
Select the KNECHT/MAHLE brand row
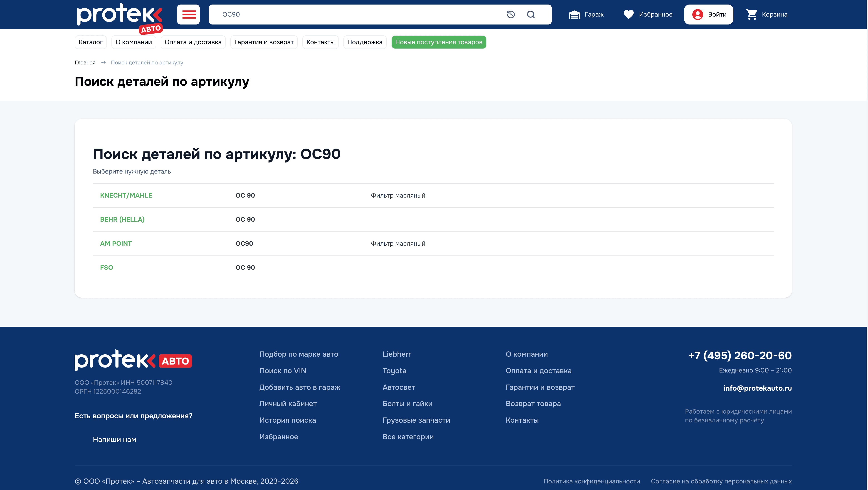(x=433, y=195)
